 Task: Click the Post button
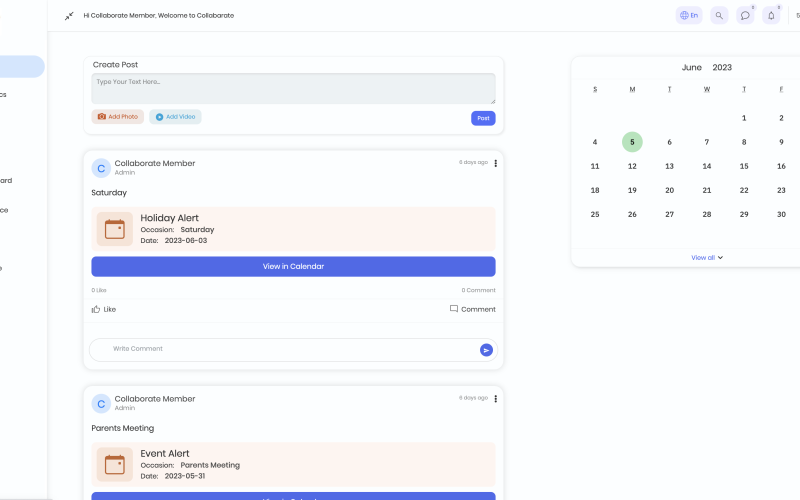[x=483, y=118]
